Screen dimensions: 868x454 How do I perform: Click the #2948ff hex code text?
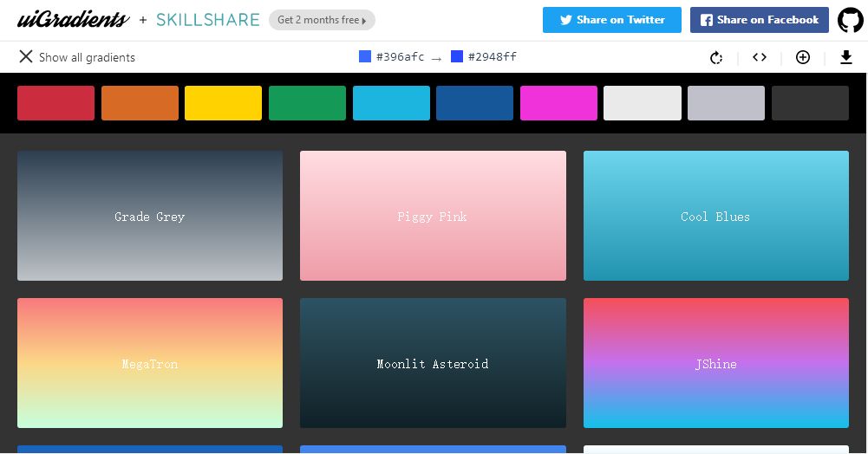coord(493,56)
